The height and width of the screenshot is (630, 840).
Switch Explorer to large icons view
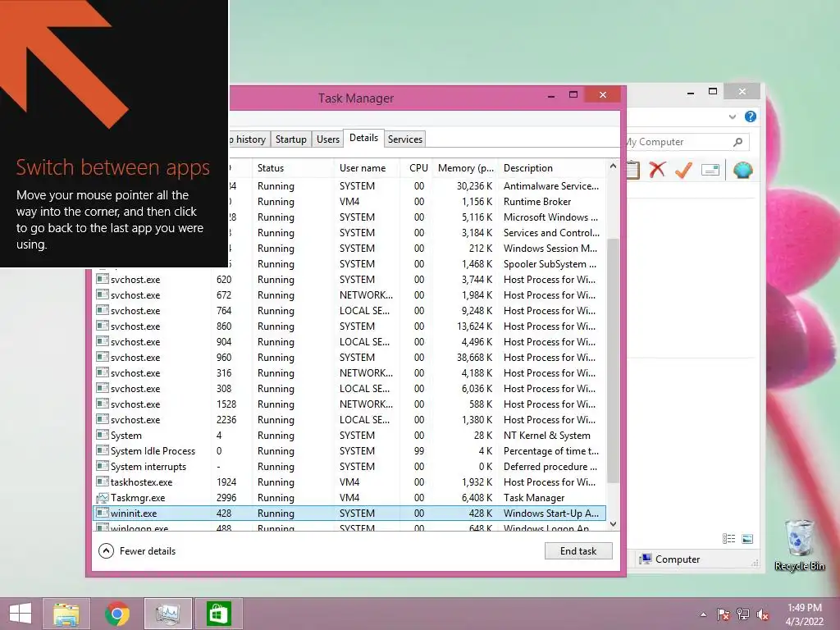(747, 538)
